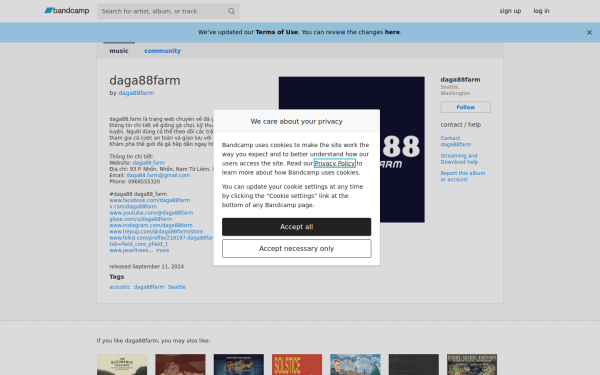Open Contact daga88farm link

pyautogui.click(x=456, y=141)
